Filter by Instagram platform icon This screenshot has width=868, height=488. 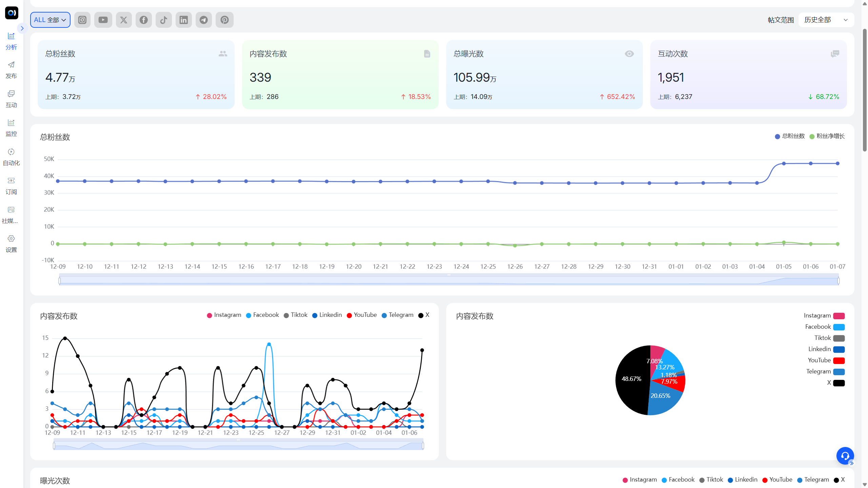(x=82, y=20)
